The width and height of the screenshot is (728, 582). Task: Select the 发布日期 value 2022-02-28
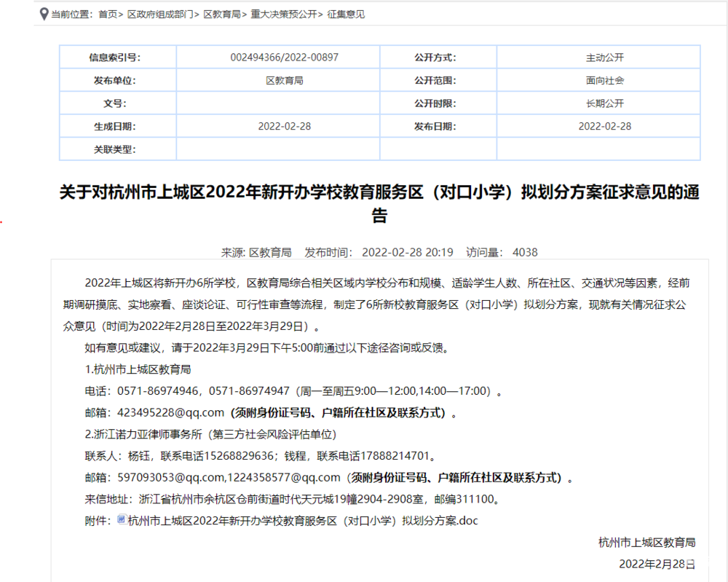(605, 126)
